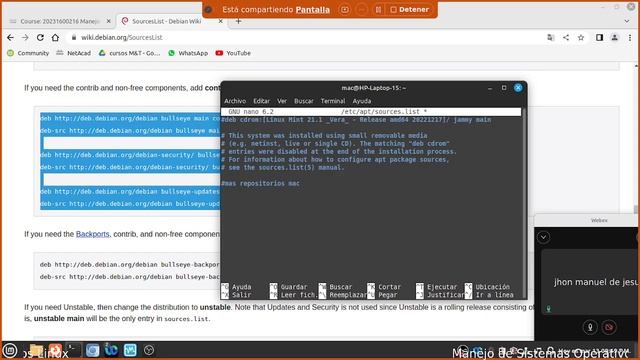Open the Chrome three-dot menu

point(629,38)
